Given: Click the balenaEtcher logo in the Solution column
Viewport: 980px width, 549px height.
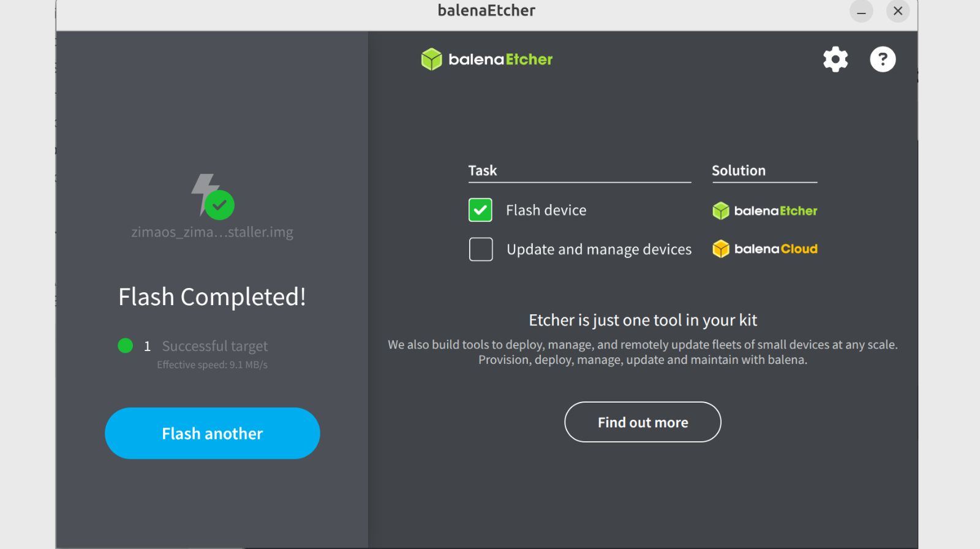Looking at the screenshot, I should [764, 211].
